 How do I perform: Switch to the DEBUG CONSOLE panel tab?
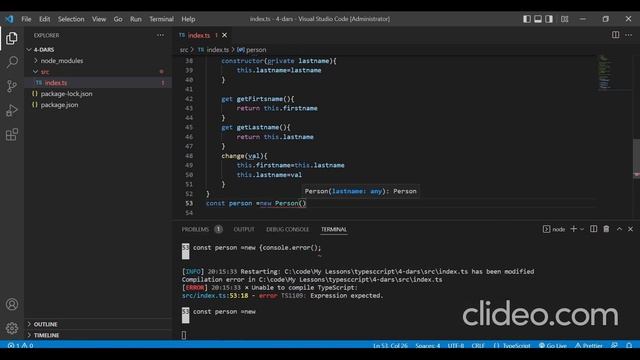pos(287,229)
